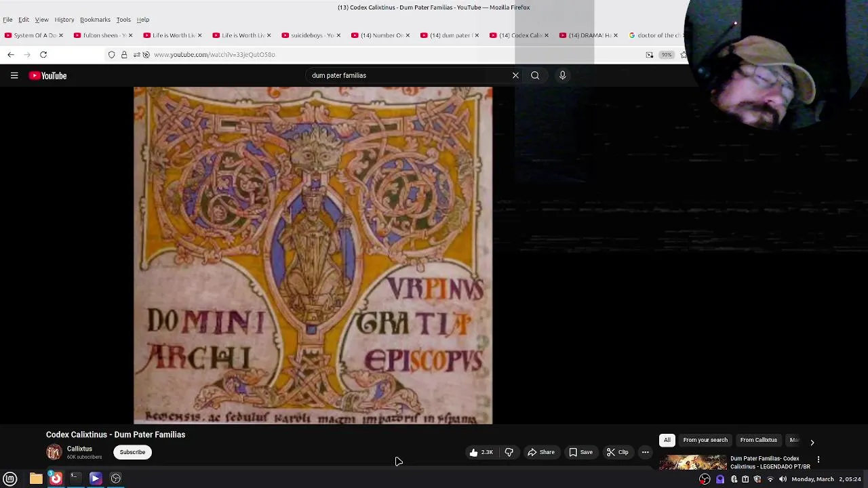Image resolution: width=868 pixels, height=488 pixels.
Task: Open the tracking protection shield icon
Action: 112,54
